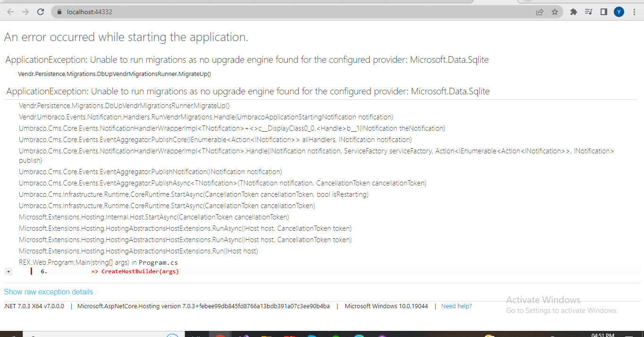Bookmark this tab with the star icon
Viewport: 644px width, 337px height.
point(555,12)
